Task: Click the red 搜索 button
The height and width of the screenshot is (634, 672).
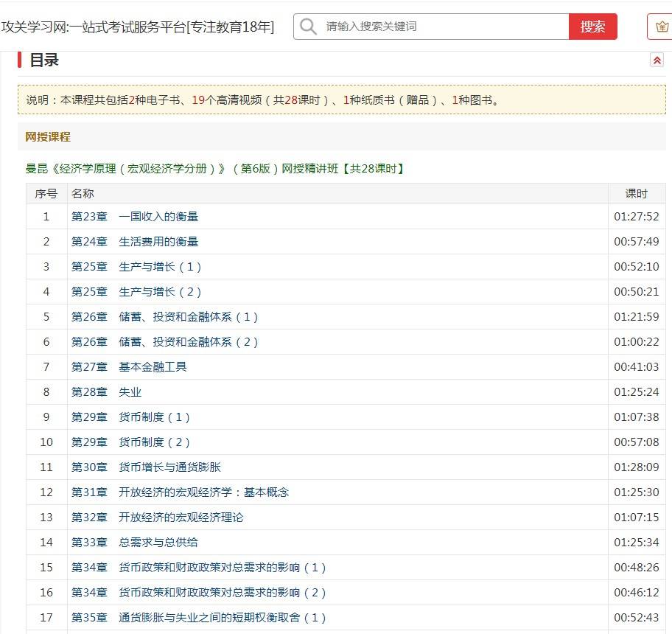Action: [x=592, y=27]
